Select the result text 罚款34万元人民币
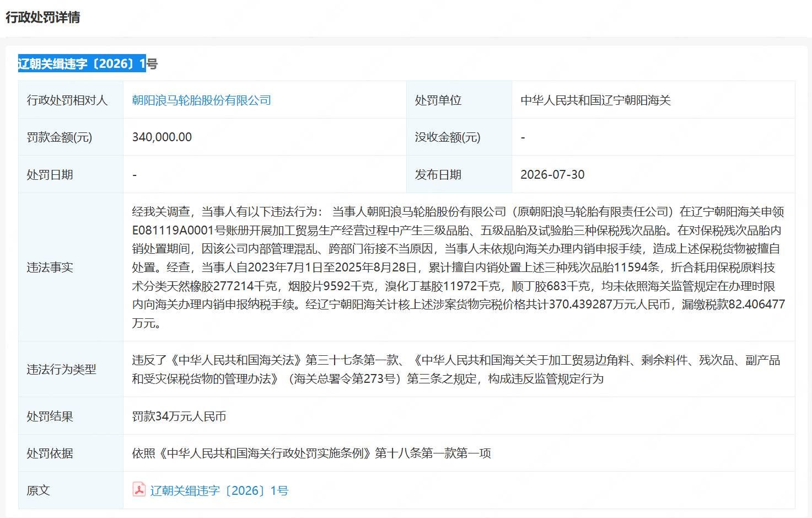The image size is (812, 518). pos(179,416)
